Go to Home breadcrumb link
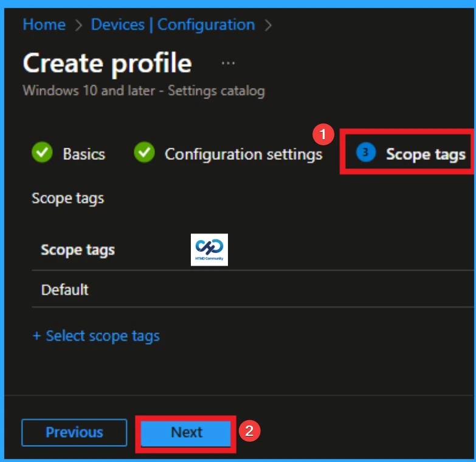The height and width of the screenshot is (462, 476). 44,24
